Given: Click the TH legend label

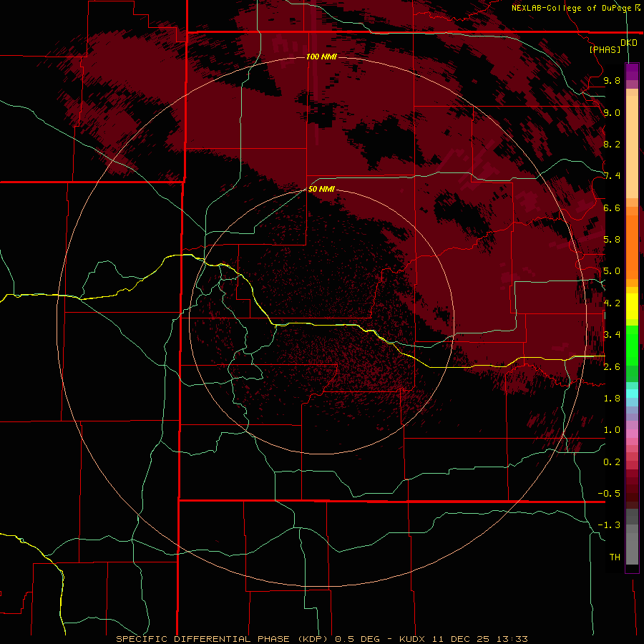Looking at the screenshot, I should coord(615,557).
